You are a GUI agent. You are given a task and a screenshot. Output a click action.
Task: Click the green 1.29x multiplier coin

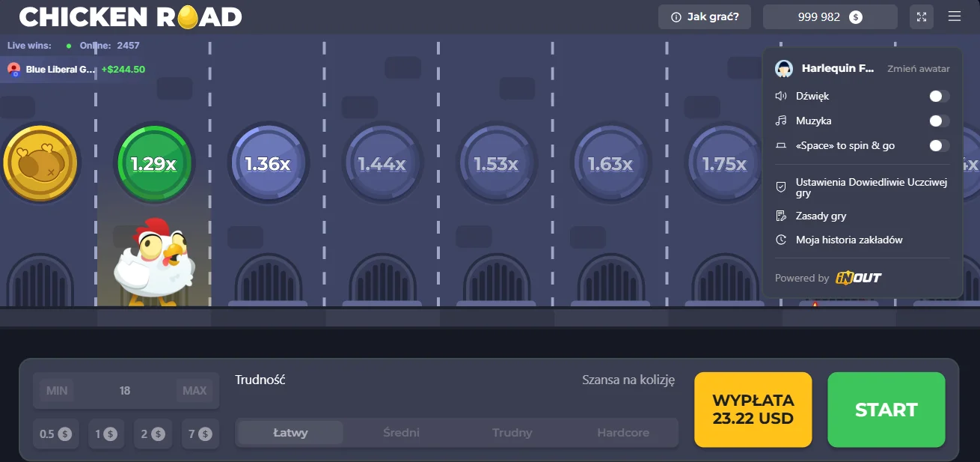pyautogui.click(x=153, y=163)
